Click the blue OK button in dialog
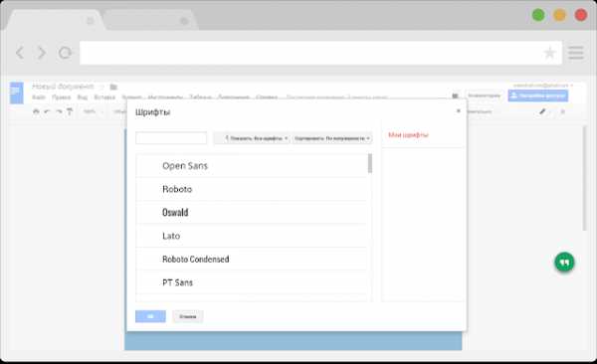The image size is (597, 364). point(150,316)
